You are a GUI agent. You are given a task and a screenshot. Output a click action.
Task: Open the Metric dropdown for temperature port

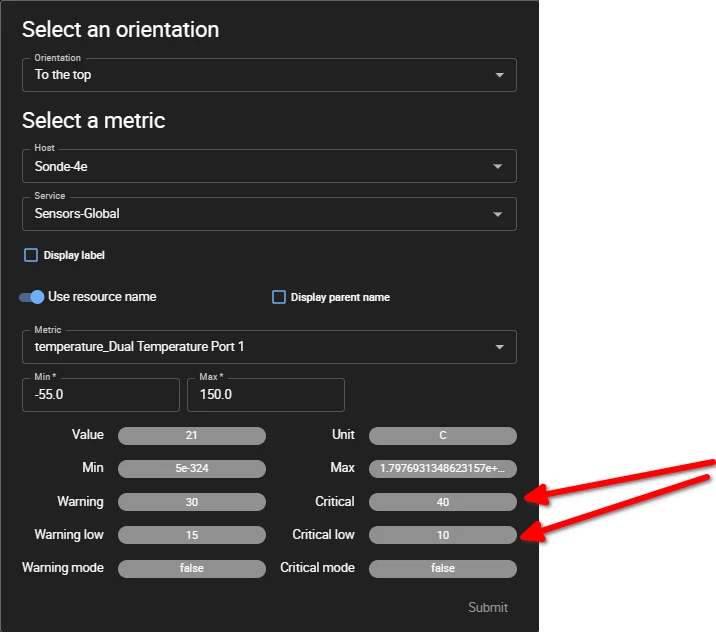269,347
